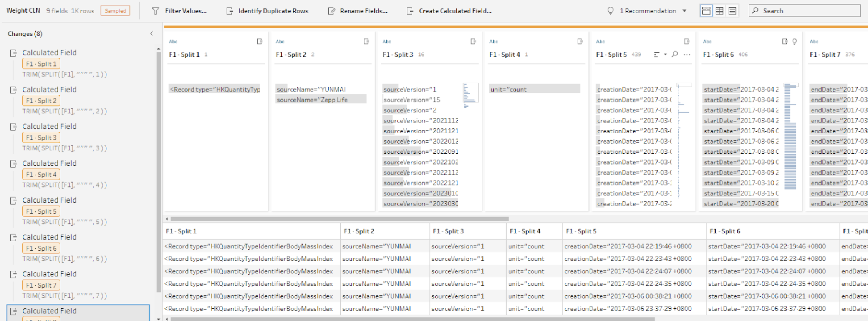Open Rename Fields dialog
The image size is (868, 323).
[363, 11]
